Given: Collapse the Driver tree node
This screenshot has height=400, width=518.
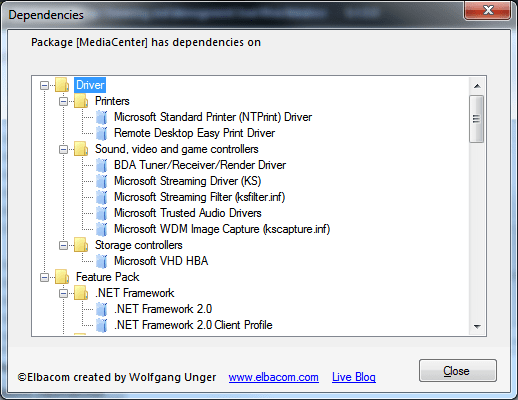Looking at the screenshot, I should (x=44, y=86).
